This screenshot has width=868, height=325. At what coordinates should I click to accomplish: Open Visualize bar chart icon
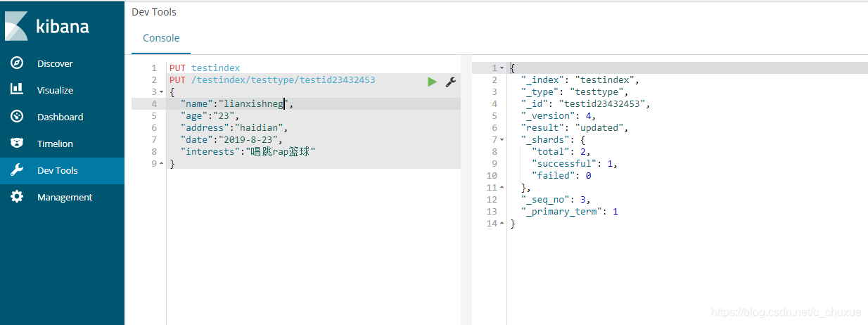click(x=17, y=89)
